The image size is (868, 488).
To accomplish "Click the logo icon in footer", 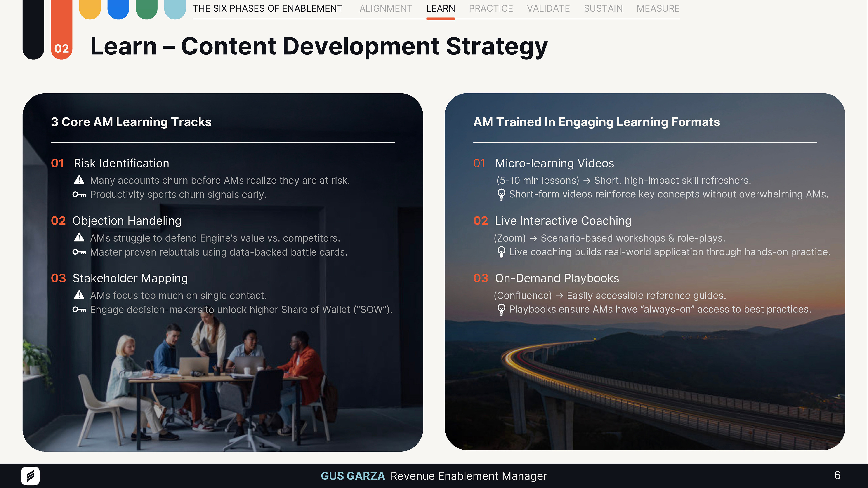I will [30, 476].
